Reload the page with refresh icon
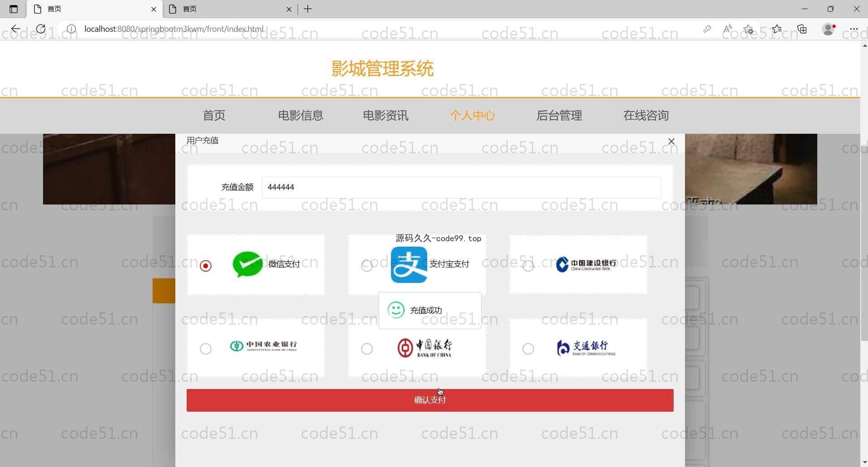868x467 pixels. coord(41,29)
